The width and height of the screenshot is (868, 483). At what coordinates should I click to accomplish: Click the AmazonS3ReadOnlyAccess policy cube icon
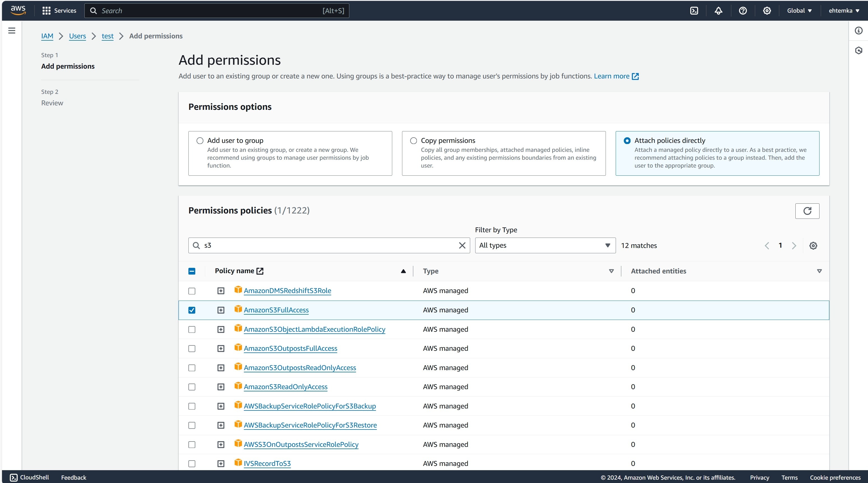tap(238, 386)
